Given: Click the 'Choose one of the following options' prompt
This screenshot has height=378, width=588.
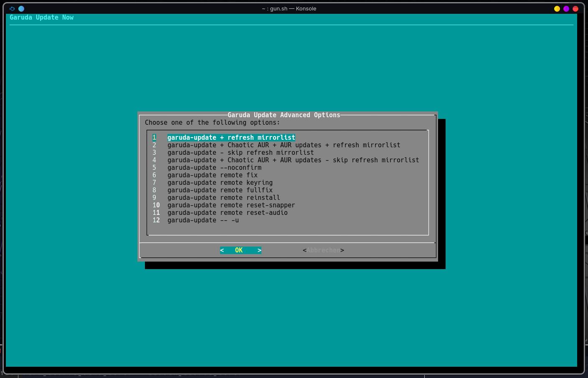Looking at the screenshot, I should coord(213,123).
